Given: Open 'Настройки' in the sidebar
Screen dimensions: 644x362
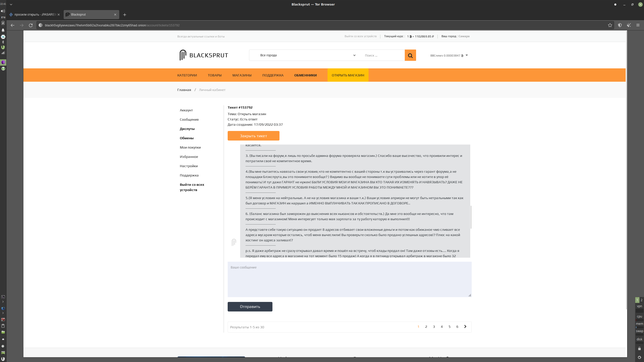Looking at the screenshot, I should [189, 166].
